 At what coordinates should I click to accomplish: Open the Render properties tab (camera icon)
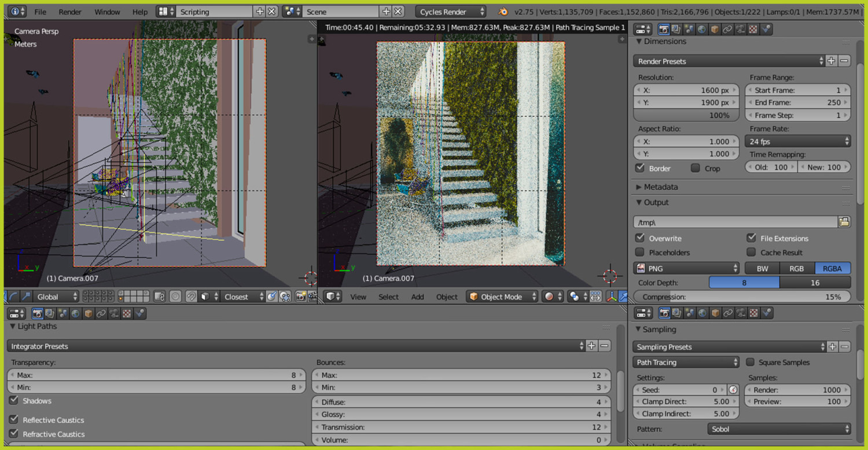click(x=664, y=29)
